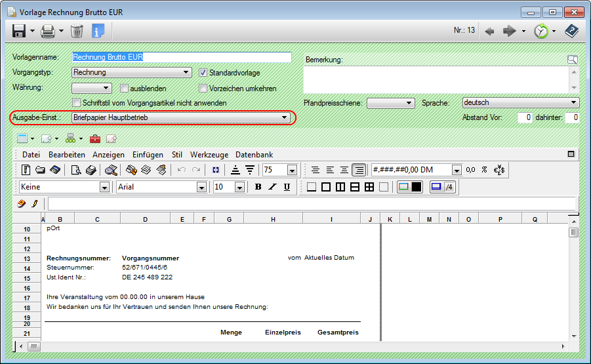Click the floppy disk save icon
591x364 pixels.
click(19, 31)
